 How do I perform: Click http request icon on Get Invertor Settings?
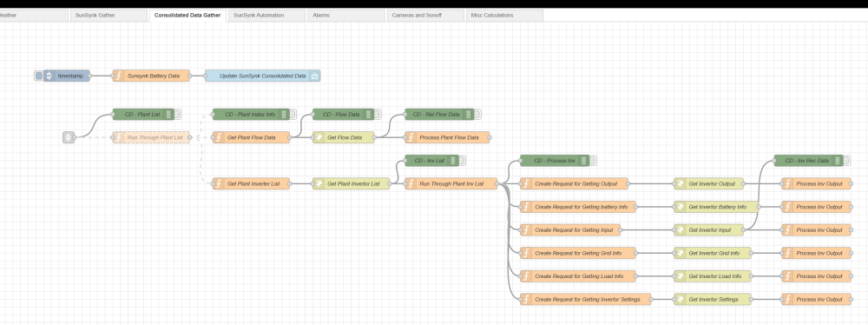click(680, 299)
